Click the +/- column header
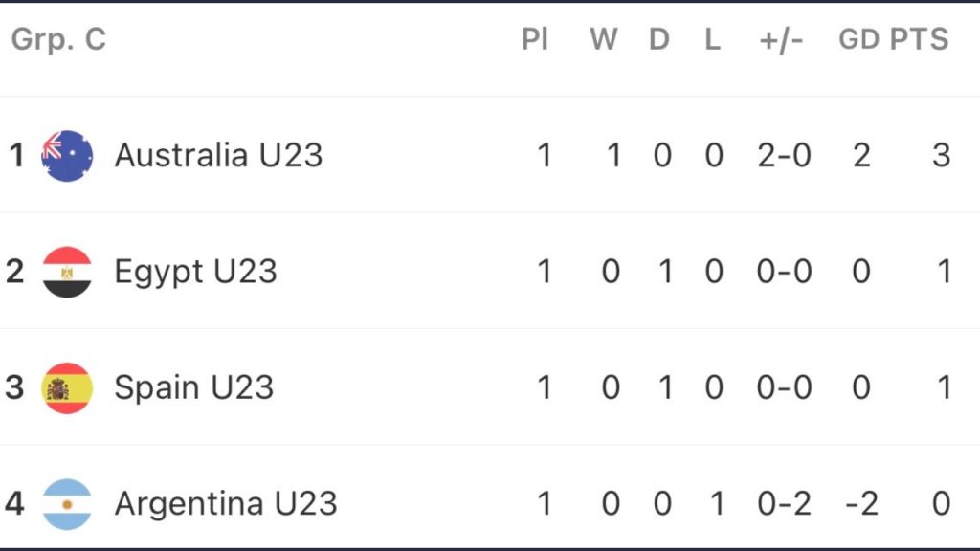980x551 pixels. pos(781,40)
